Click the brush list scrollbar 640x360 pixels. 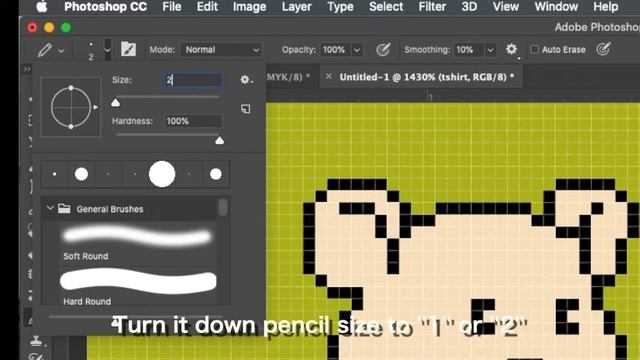click(223, 207)
